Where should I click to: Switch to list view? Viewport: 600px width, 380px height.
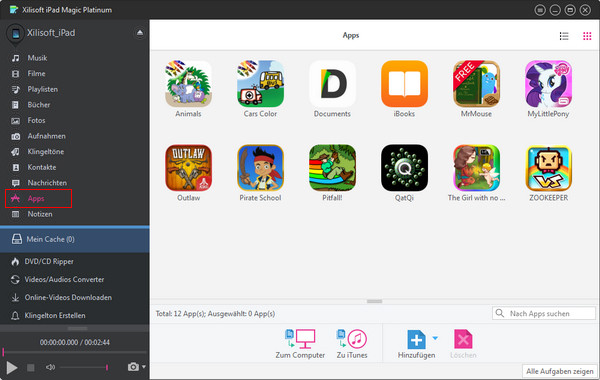point(564,36)
